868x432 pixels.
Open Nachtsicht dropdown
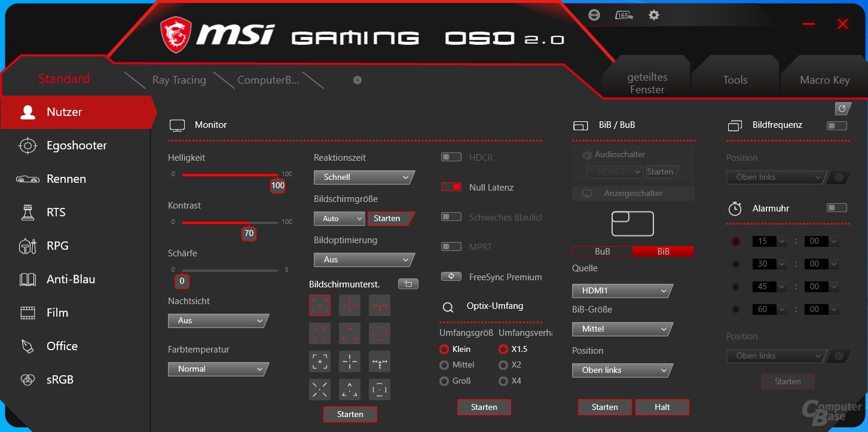click(x=218, y=321)
